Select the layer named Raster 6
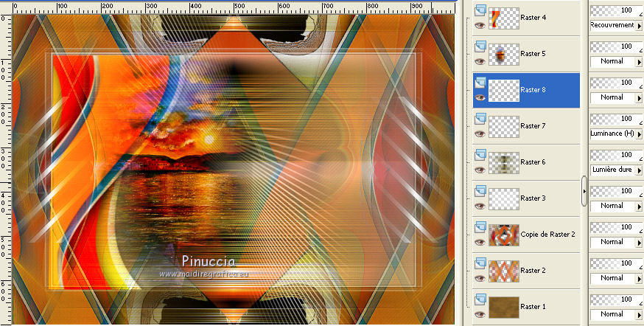Screen dimensions: 644x326 (x=533, y=162)
